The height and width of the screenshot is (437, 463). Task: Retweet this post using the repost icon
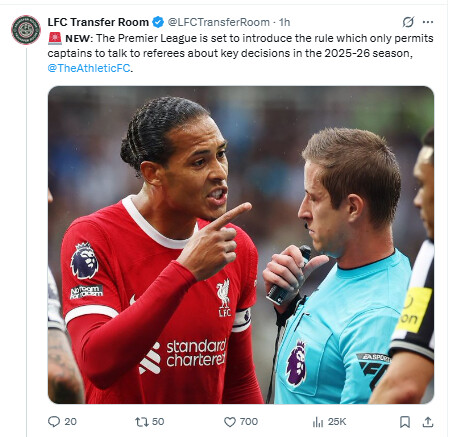point(142,422)
